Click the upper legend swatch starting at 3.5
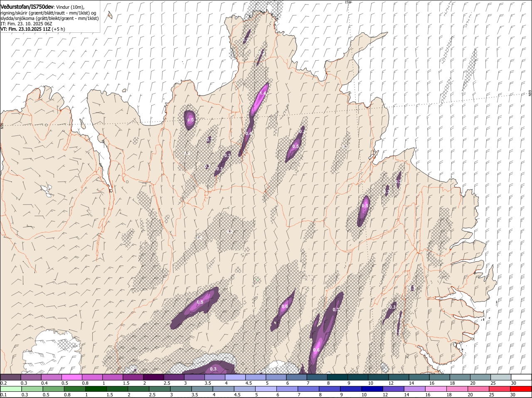532x398 pixels. pyautogui.click(x=214, y=377)
